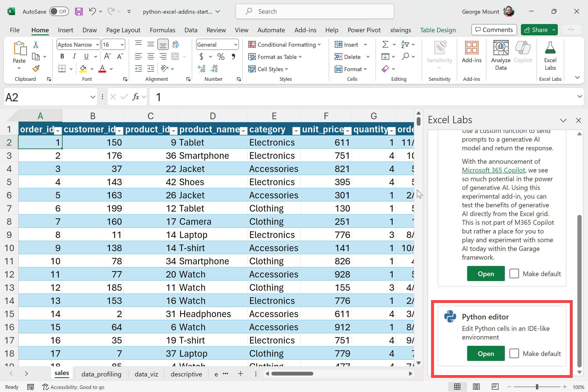Click the Wrap Text icon
The height and width of the screenshot is (392, 588).
tap(176, 45)
